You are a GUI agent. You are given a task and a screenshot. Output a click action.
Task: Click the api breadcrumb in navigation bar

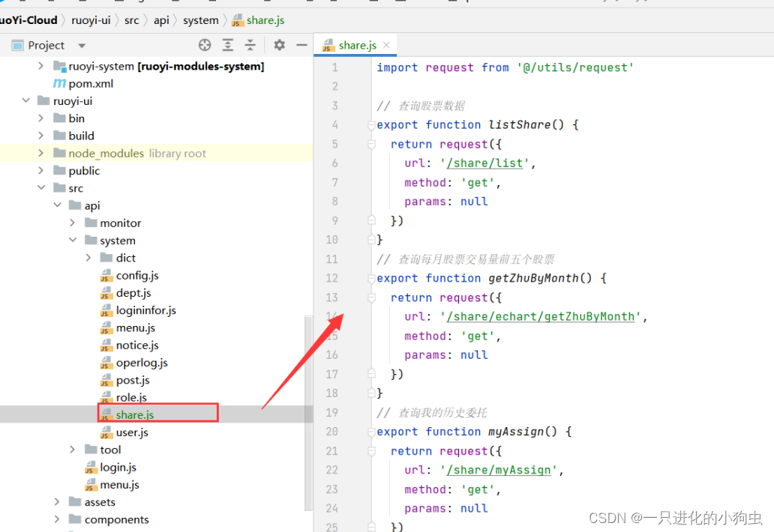click(x=161, y=20)
